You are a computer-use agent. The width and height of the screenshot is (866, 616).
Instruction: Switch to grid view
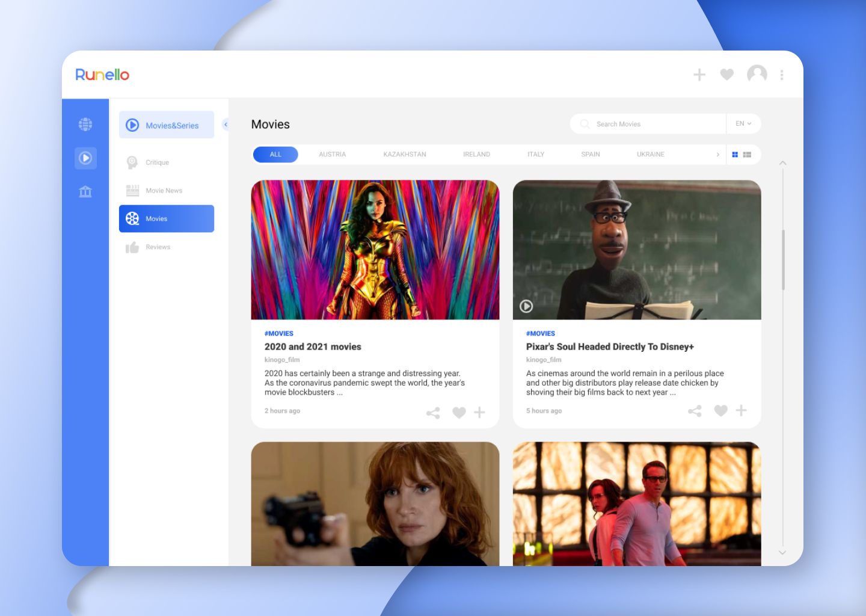pos(735,155)
